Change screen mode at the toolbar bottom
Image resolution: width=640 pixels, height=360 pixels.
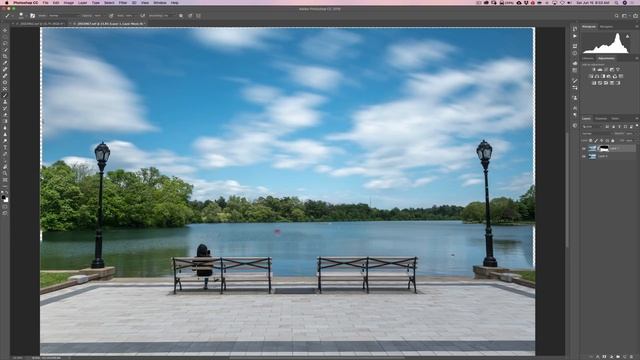pos(5,213)
